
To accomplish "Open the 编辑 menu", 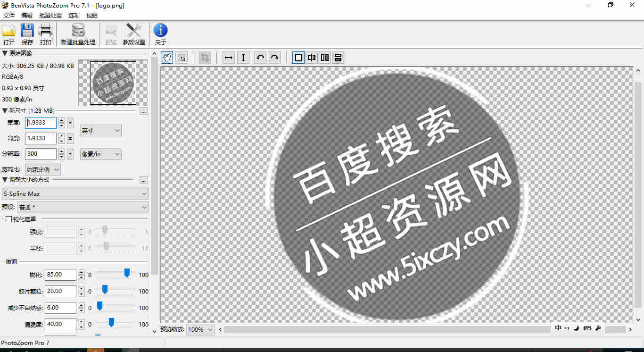I will click(27, 15).
